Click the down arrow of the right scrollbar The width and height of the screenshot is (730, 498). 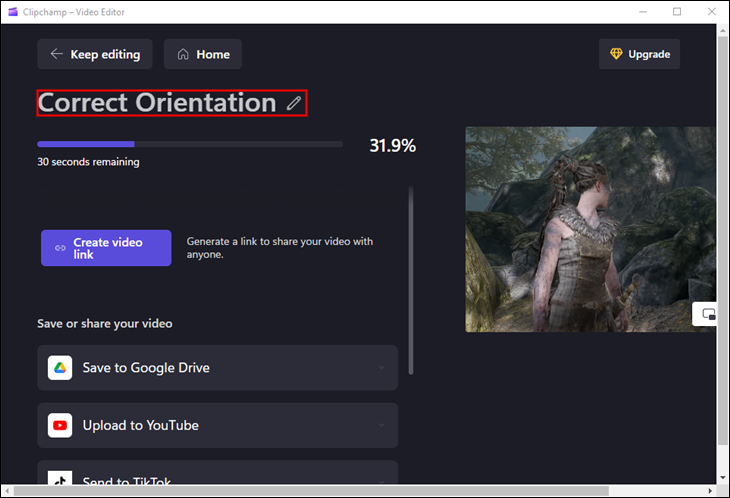(x=723, y=478)
